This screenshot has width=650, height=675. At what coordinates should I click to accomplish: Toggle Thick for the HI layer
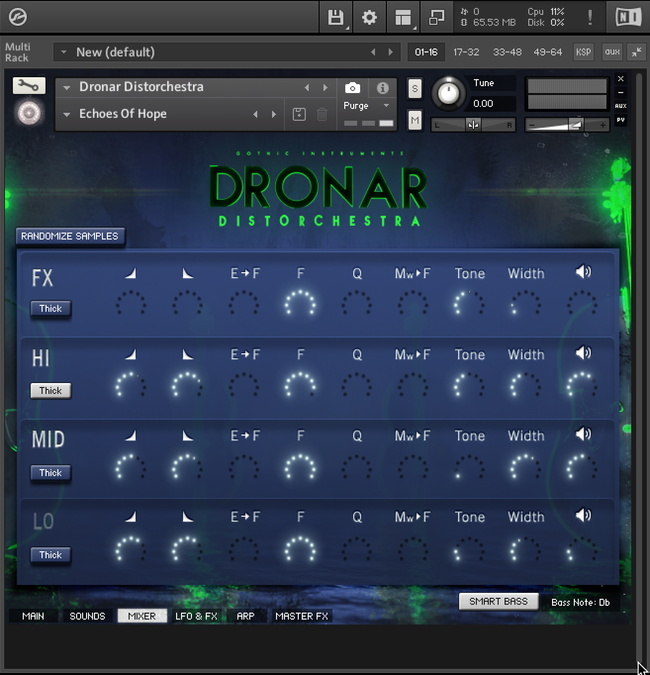click(x=50, y=390)
